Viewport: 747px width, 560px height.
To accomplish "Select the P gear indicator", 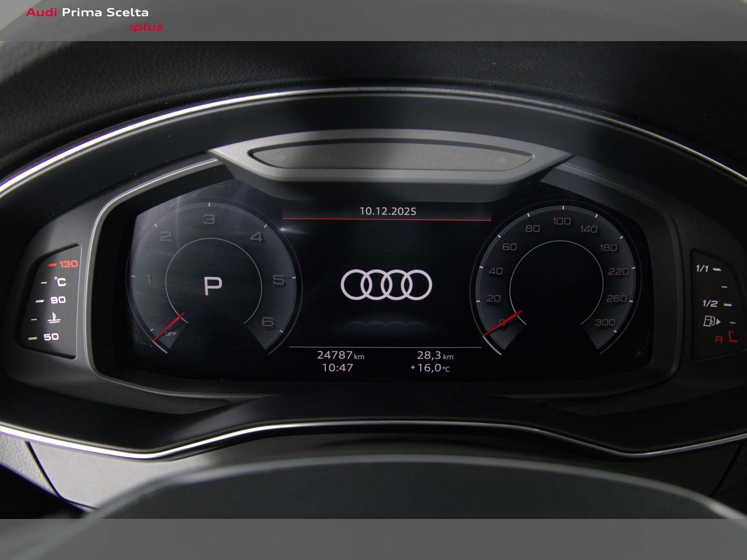I will click(x=213, y=286).
